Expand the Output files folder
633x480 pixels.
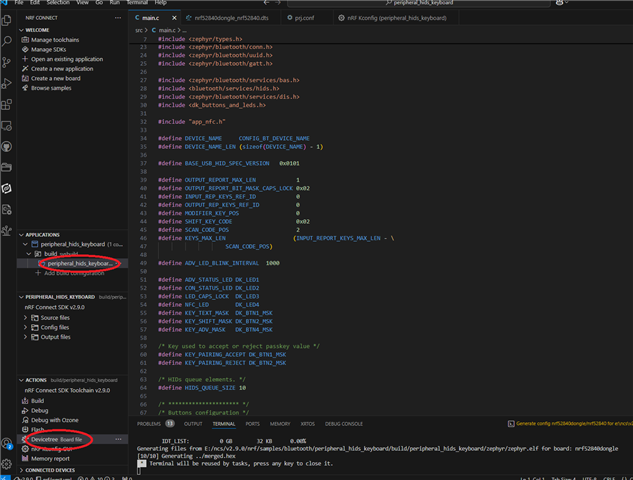click(x=25, y=337)
